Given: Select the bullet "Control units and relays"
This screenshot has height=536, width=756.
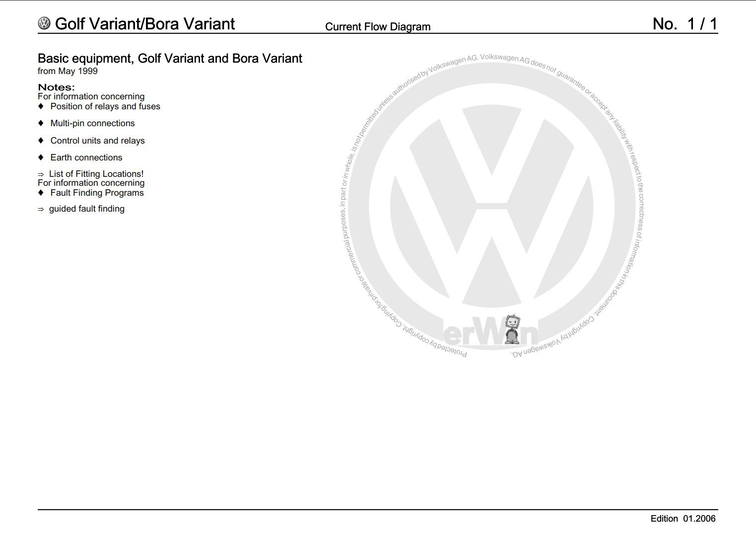Looking at the screenshot, I should pos(97,141).
